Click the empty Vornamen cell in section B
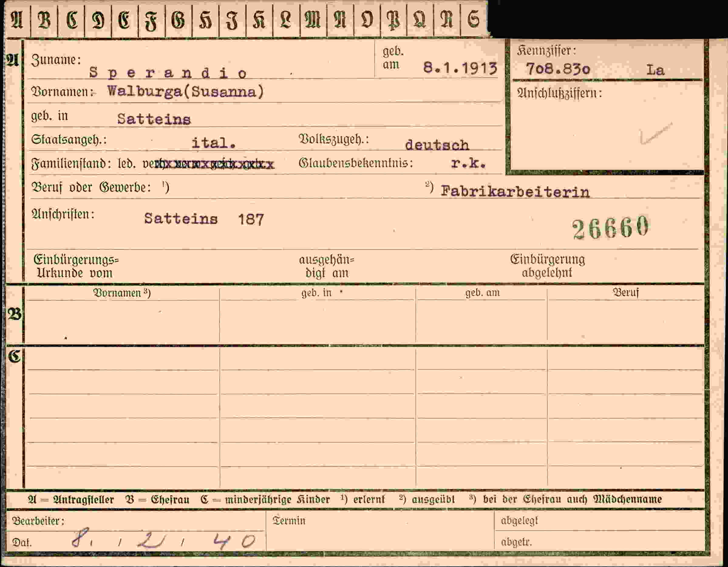This screenshot has width=728, height=567. (122, 321)
